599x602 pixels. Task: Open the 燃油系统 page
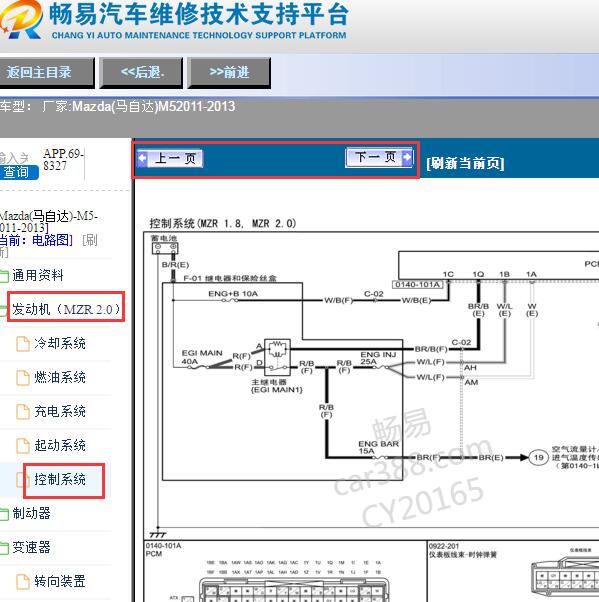coord(60,377)
